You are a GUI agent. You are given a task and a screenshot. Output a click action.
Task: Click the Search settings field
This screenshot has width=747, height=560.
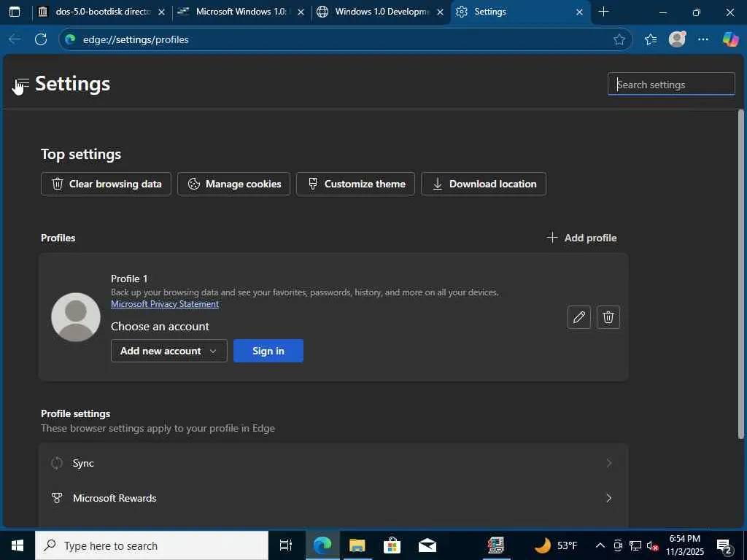671,85
